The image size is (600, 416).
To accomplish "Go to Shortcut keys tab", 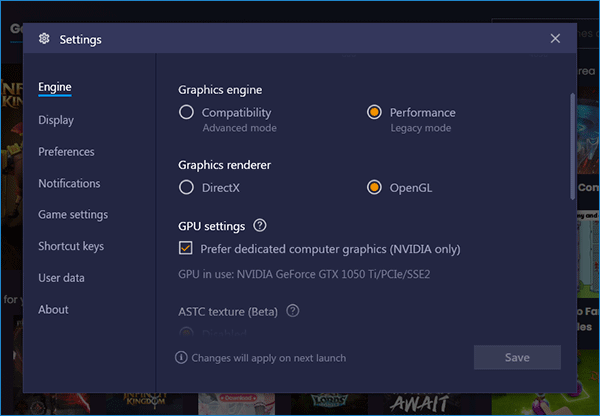I will pos(71,246).
